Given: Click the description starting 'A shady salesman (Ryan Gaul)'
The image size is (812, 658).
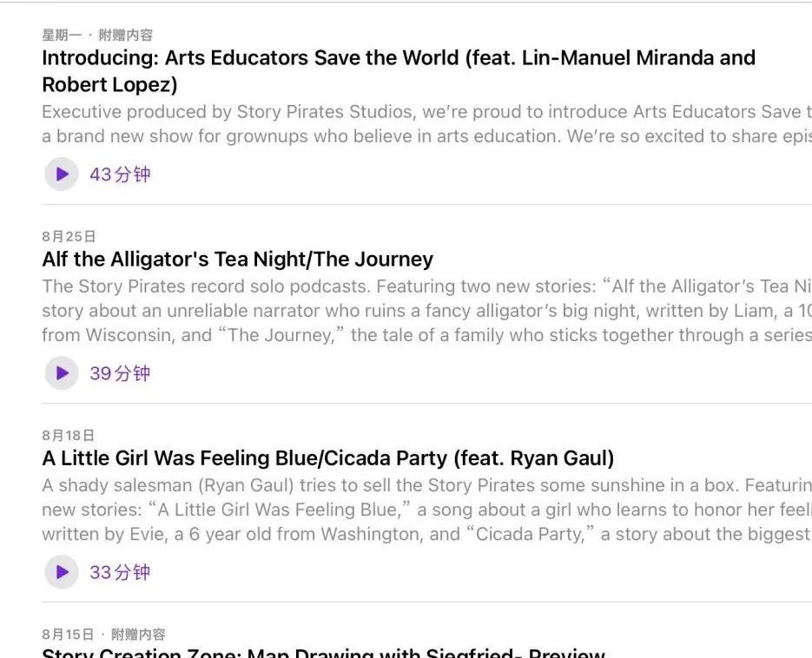Looking at the screenshot, I should (x=426, y=510).
